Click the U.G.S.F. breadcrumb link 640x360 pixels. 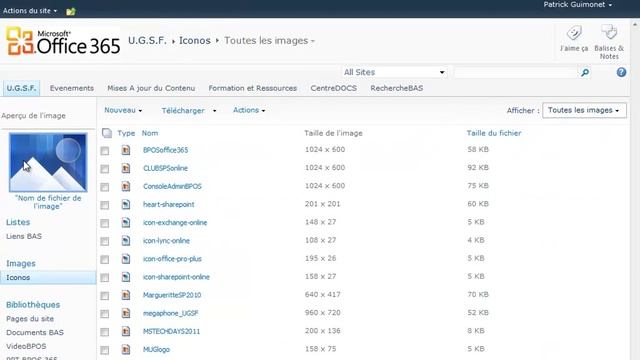point(147,41)
